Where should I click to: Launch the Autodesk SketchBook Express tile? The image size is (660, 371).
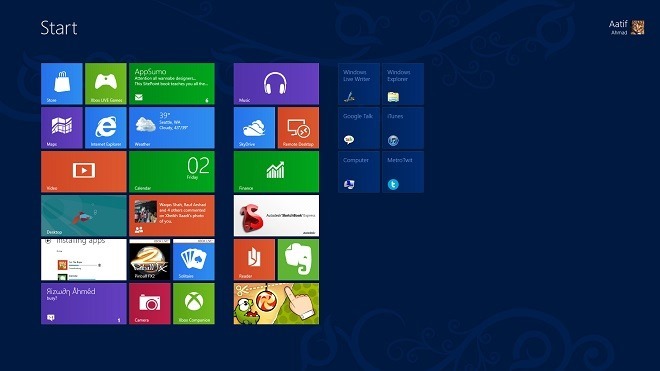coord(276,216)
